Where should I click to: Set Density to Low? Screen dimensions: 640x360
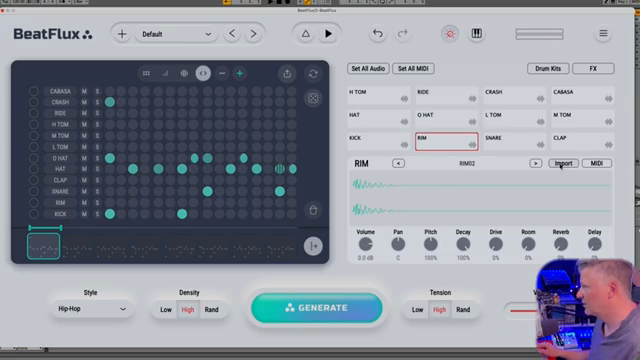166,310
